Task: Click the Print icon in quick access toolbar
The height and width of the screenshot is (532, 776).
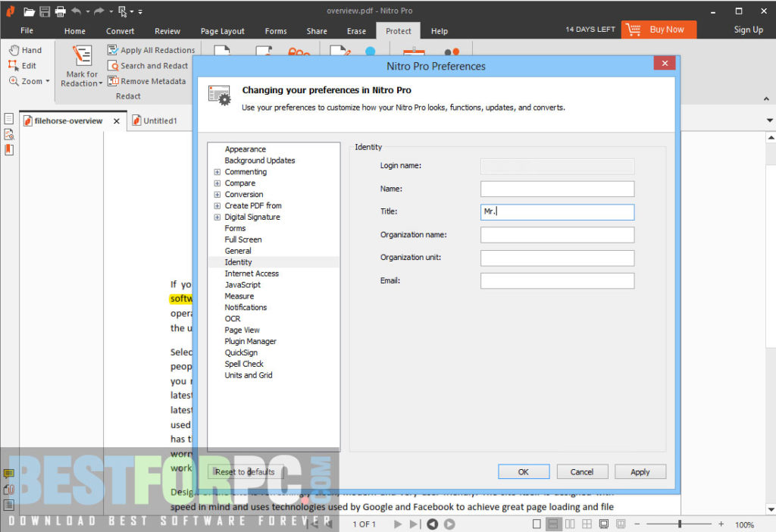Action: [61, 11]
